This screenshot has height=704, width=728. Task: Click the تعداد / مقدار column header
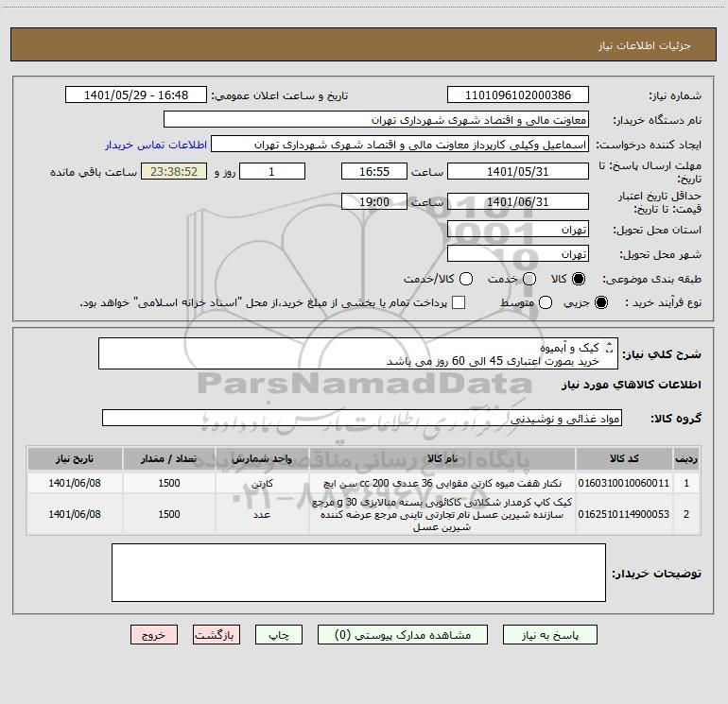(x=169, y=459)
